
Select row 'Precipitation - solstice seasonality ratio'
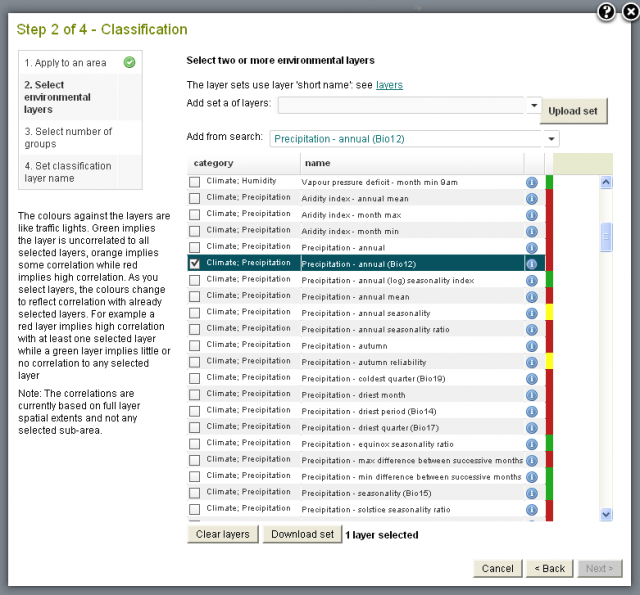pos(366,509)
